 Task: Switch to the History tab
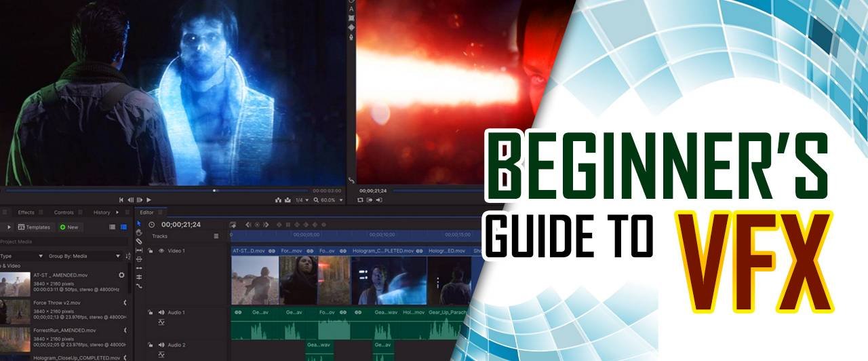(x=102, y=212)
